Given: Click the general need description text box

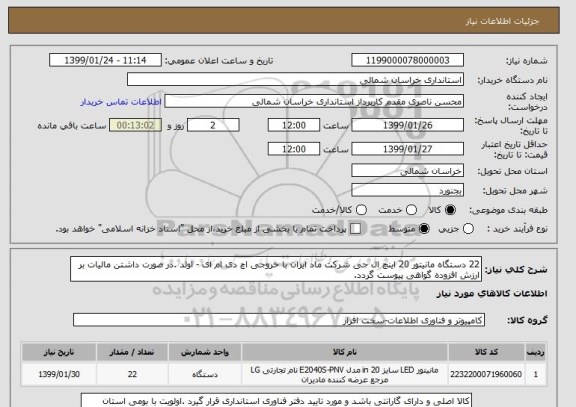Looking at the screenshot, I should [x=276, y=269].
